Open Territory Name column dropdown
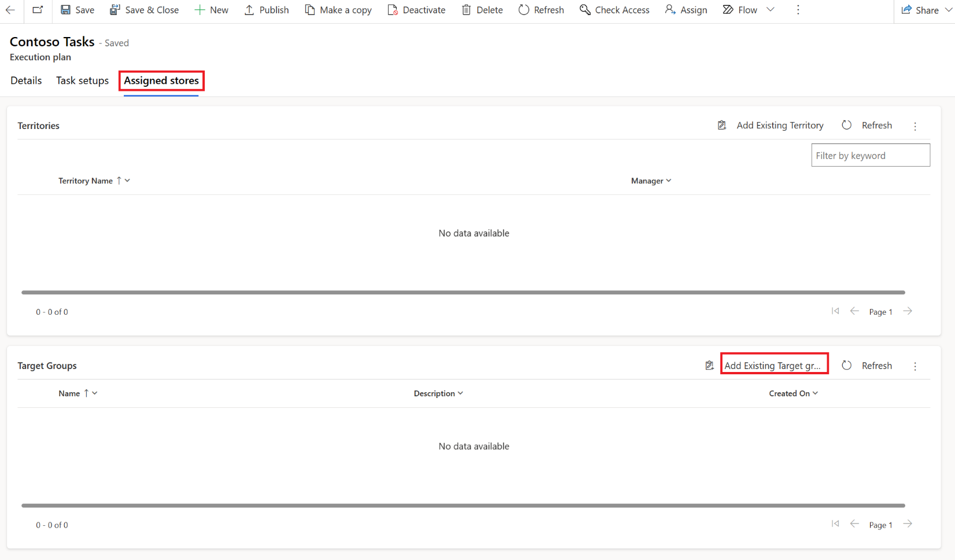 (x=127, y=180)
